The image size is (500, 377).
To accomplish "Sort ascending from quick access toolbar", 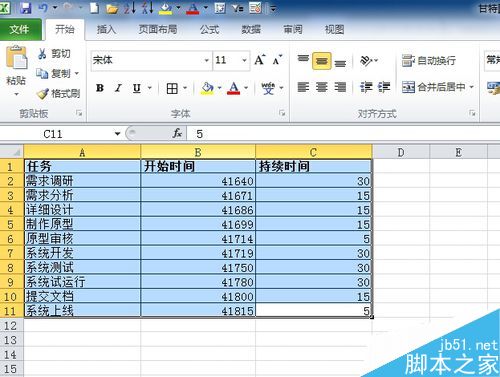I will coord(130,8).
